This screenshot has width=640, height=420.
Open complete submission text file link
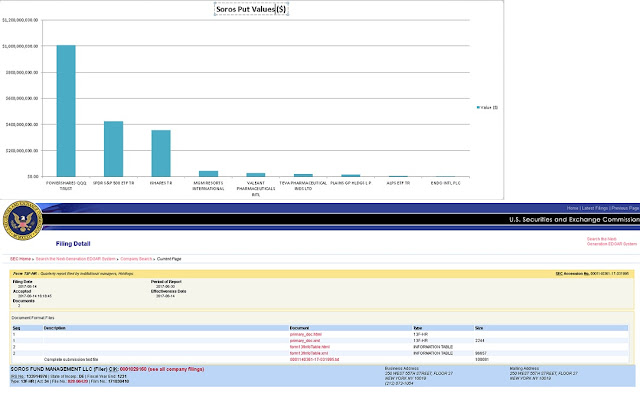pos(314,360)
